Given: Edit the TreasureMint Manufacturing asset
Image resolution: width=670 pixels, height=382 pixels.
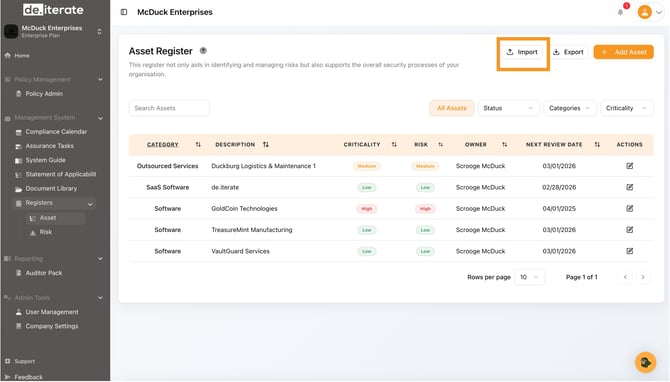Looking at the screenshot, I should point(629,230).
